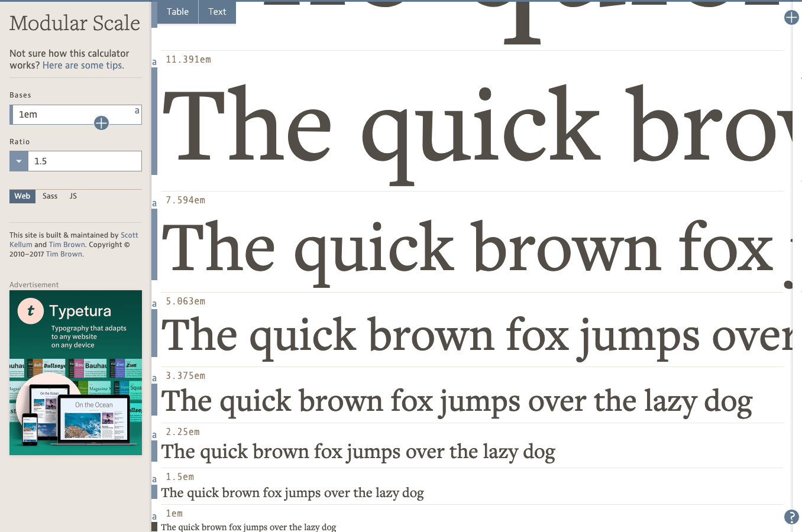Viewport: 802px width, 532px height.
Task: Click the 2.25em sample sentence
Action: tap(358, 452)
